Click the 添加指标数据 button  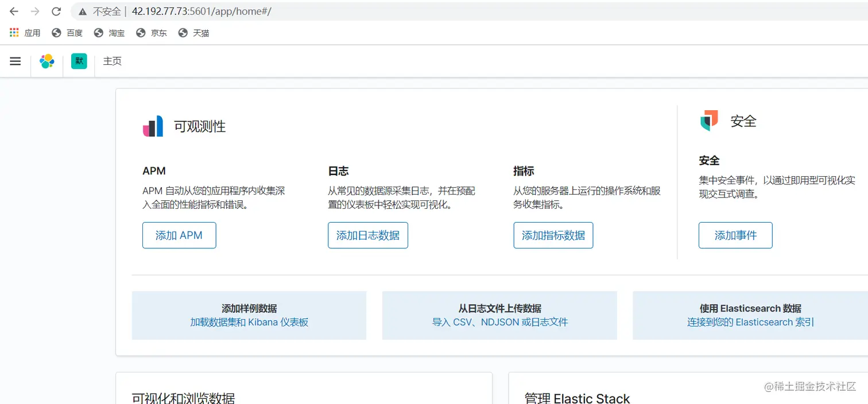[x=553, y=235]
